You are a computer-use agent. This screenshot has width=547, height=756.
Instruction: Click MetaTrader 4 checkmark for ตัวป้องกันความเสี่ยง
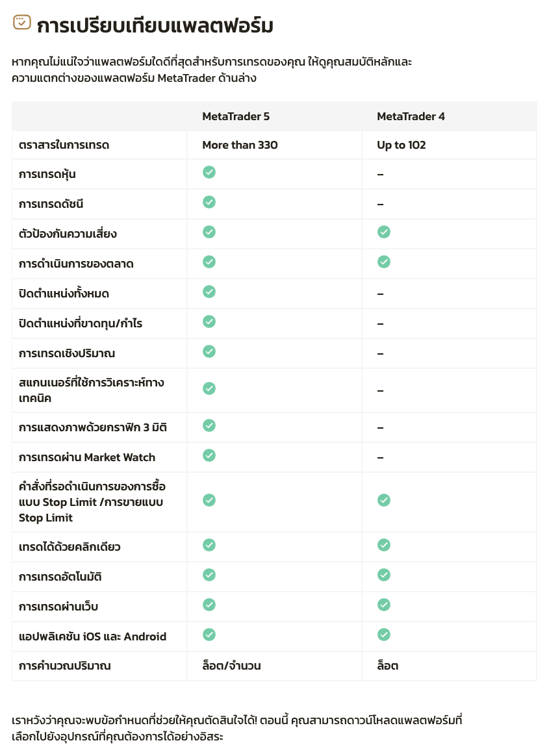(384, 232)
